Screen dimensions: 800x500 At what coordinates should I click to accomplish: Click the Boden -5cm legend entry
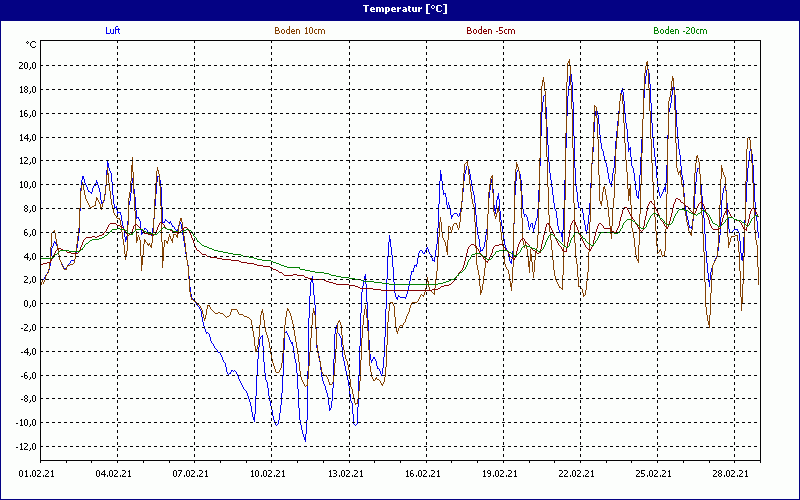click(491, 31)
